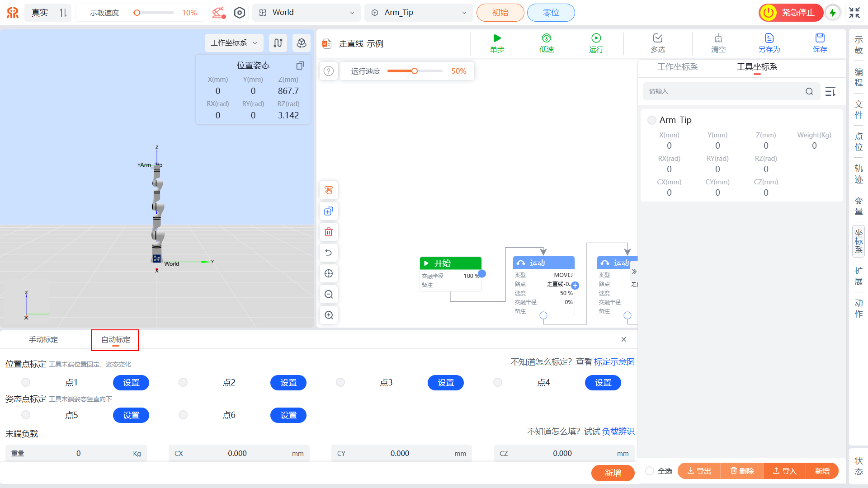
Task: Open the World coordinate dropdown
Action: point(307,13)
